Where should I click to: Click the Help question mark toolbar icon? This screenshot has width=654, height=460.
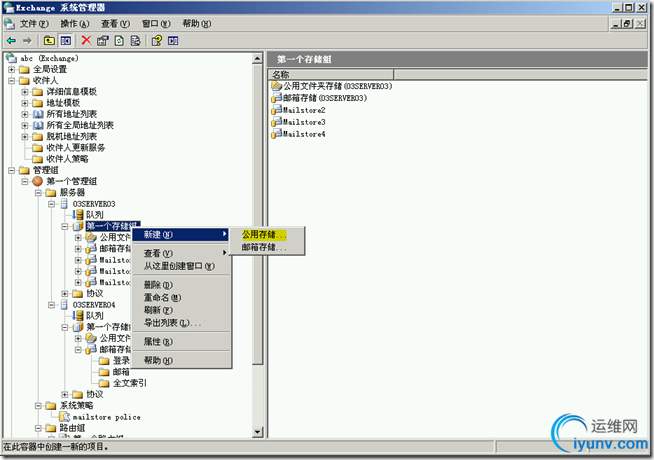156,40
